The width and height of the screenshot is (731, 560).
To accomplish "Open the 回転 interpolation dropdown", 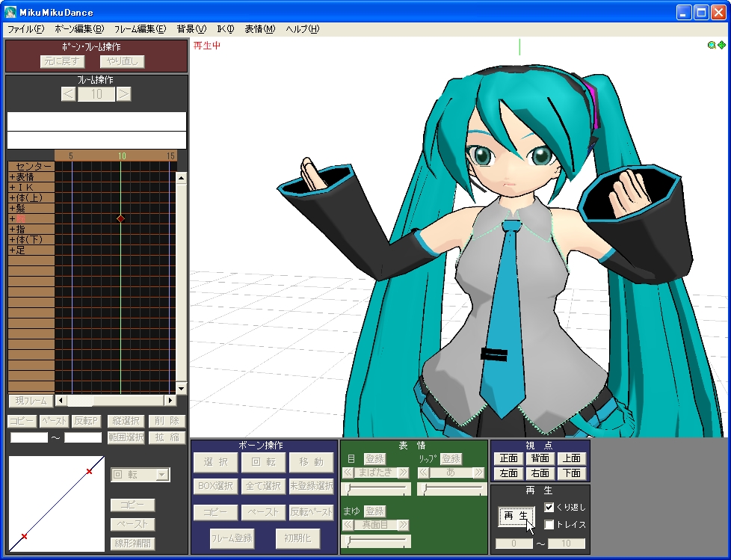I will pos(161,475).
